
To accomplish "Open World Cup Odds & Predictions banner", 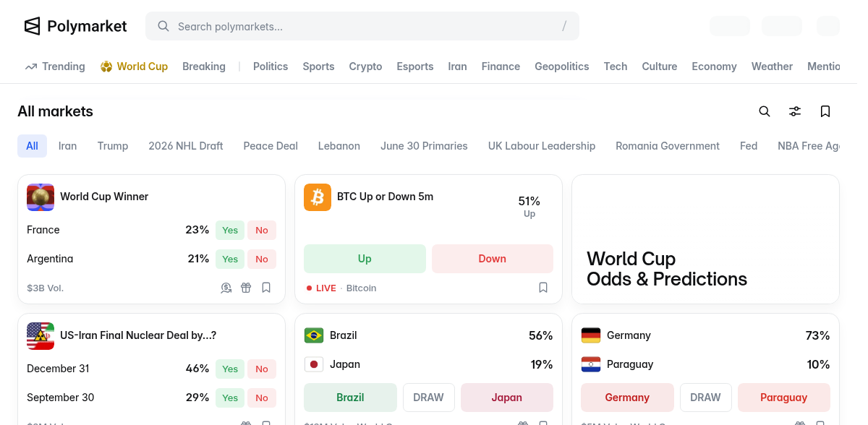I will pos(705,239).
